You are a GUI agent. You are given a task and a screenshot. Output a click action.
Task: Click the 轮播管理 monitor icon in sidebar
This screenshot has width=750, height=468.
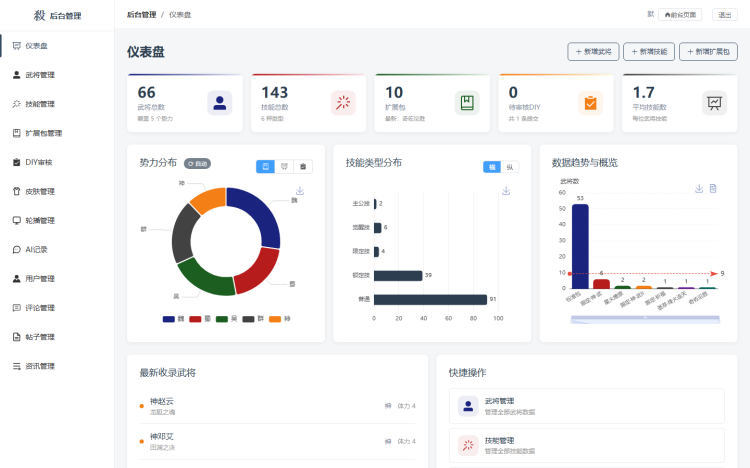click(17, 220)
